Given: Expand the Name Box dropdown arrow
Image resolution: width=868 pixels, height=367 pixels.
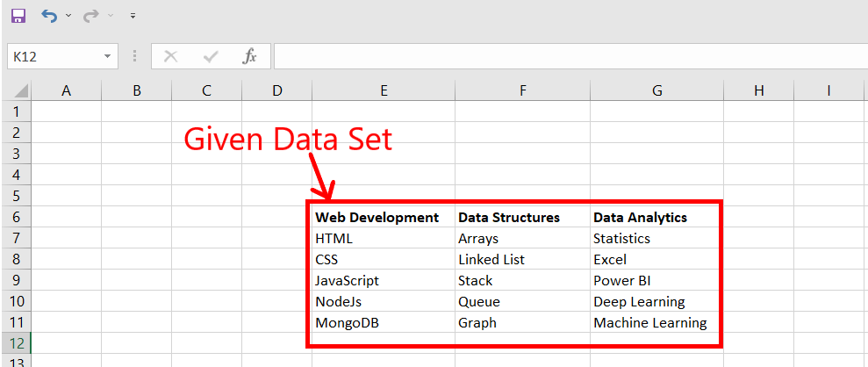Looking at the screenshot, I should click(108, 56).
